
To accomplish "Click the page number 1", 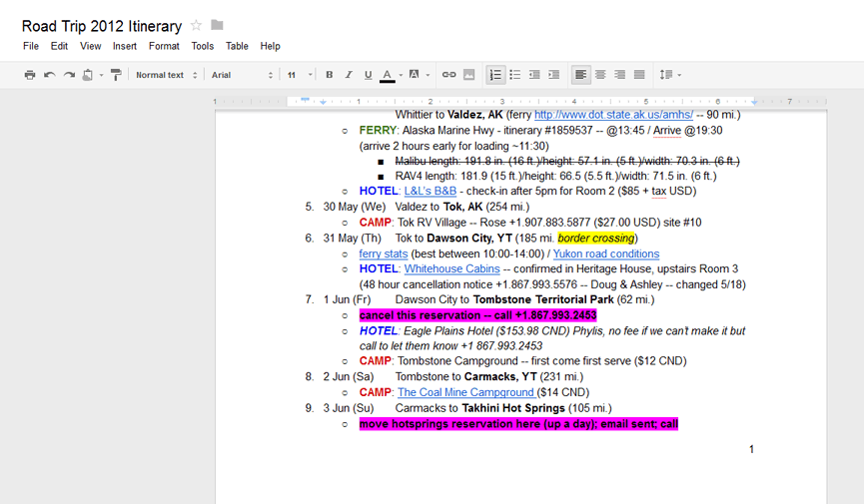I will tap(751, 449).
